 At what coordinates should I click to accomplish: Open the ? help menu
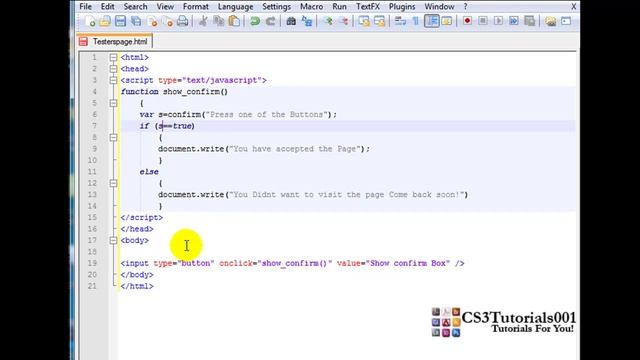465,7
